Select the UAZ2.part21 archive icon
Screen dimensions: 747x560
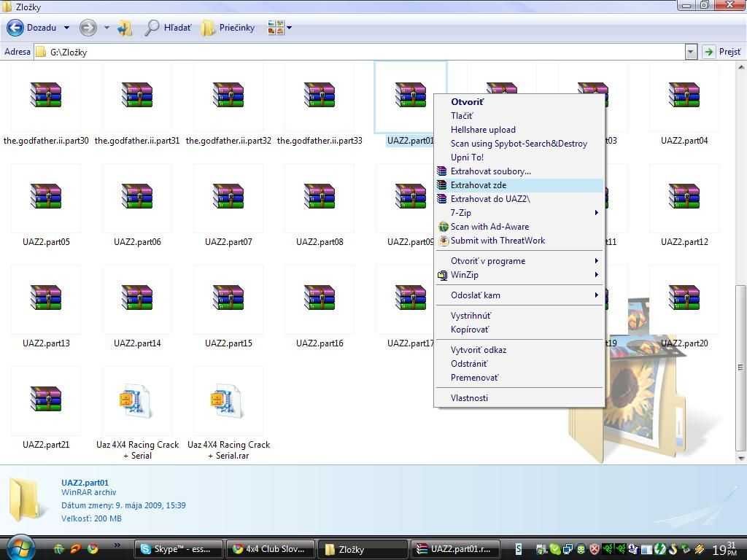(46, 399)
